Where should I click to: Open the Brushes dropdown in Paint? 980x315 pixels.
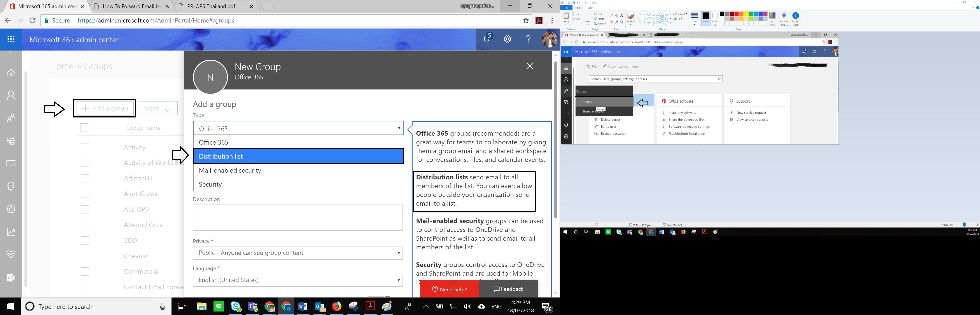631,19
